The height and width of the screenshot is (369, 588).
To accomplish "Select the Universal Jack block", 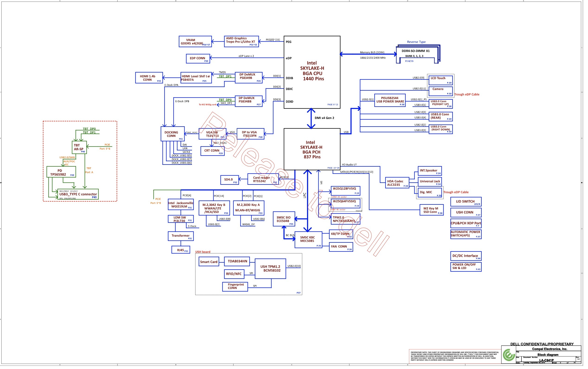I will click(x=430, y=182).
